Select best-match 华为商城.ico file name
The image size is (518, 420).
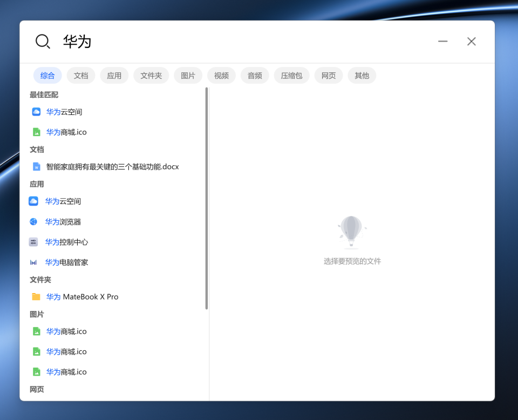66,132
